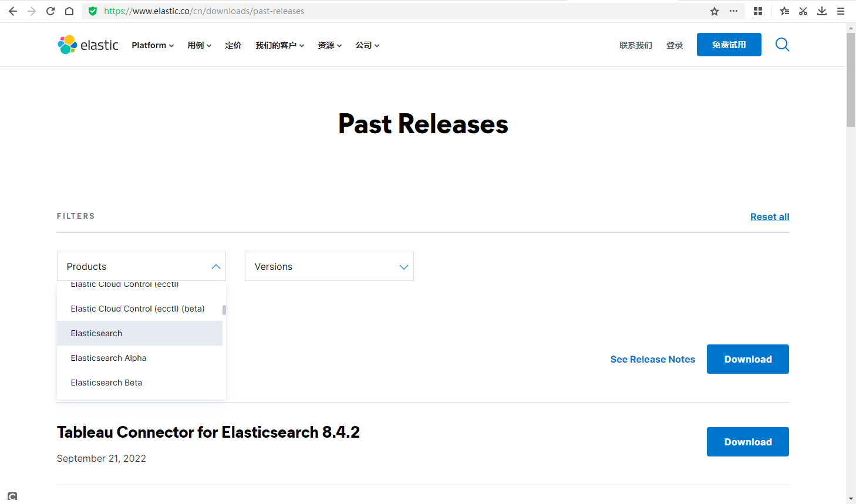Select Elasticsearch in the products list

click(96, 333)
